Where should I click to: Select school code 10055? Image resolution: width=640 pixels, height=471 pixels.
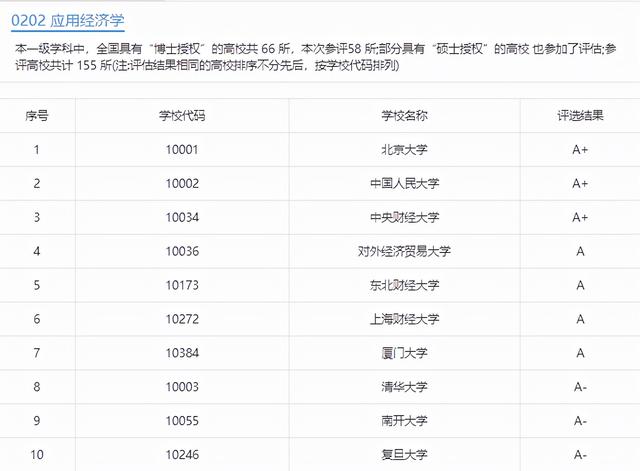(x=182, y=421)
